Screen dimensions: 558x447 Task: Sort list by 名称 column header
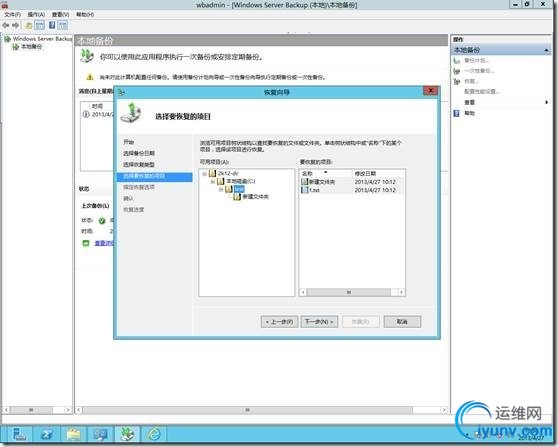(326, 173)
